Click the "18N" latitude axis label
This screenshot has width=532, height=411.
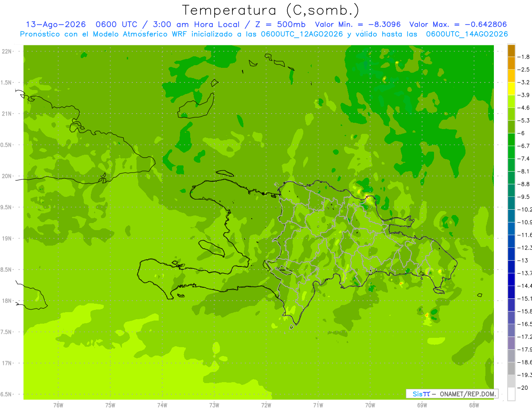7,301
